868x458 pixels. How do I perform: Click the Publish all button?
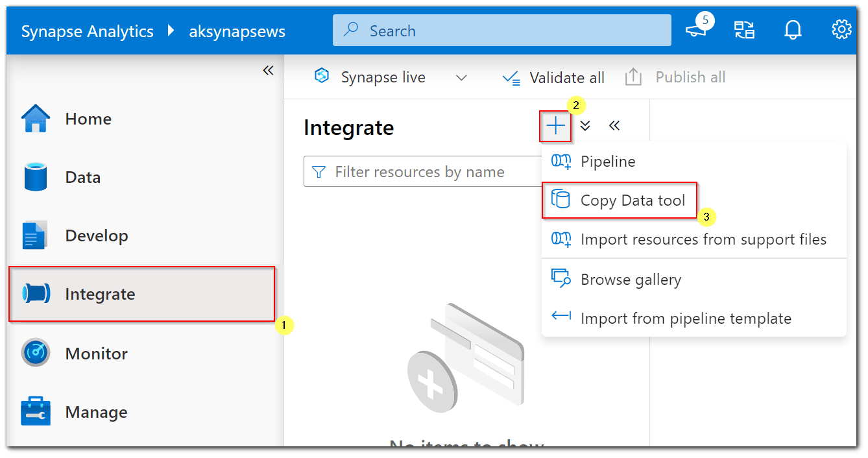pyautogui.click(x=675, y=78)
